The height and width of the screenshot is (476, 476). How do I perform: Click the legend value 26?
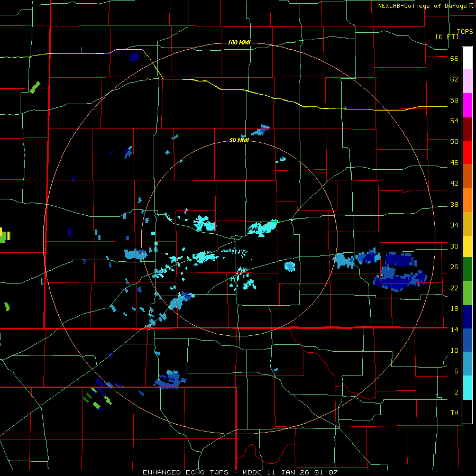(454, 267)
